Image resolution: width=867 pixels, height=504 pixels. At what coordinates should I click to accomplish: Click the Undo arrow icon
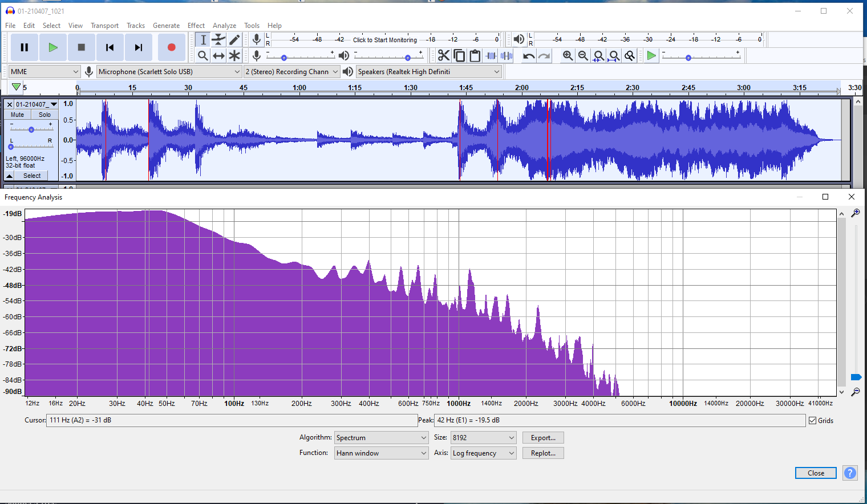coord(529,55)
